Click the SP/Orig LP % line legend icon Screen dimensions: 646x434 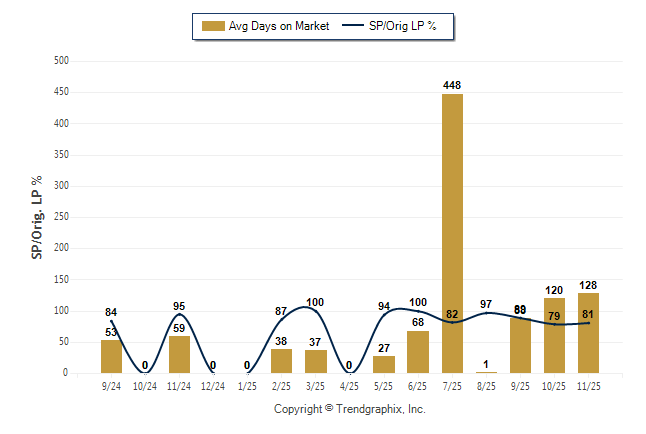[x=353, y=26]
